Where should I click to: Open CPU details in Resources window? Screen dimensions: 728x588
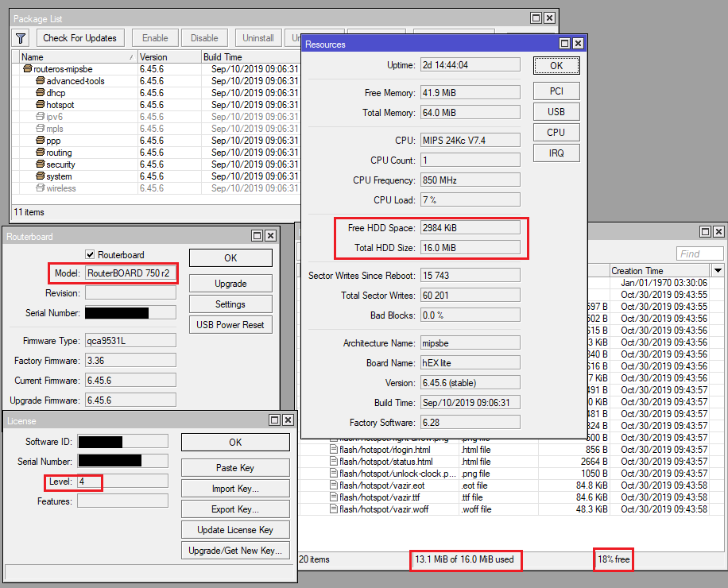(x=556, y=132)
